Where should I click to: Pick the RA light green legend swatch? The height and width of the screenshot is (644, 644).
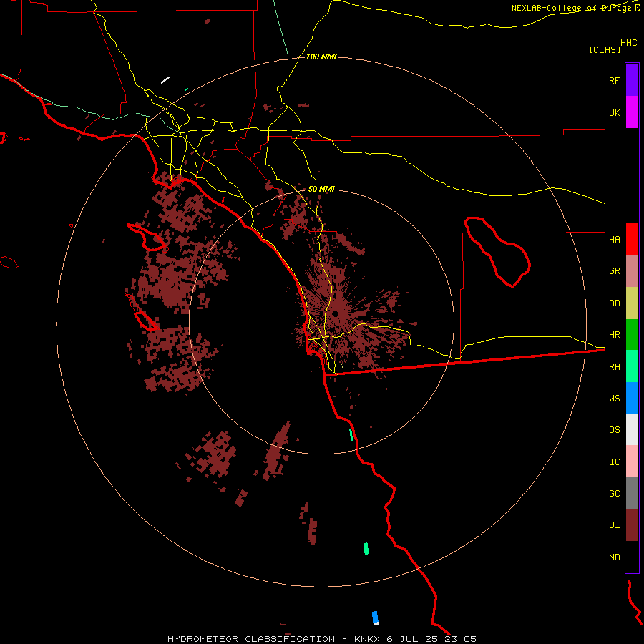pos(632,366)
